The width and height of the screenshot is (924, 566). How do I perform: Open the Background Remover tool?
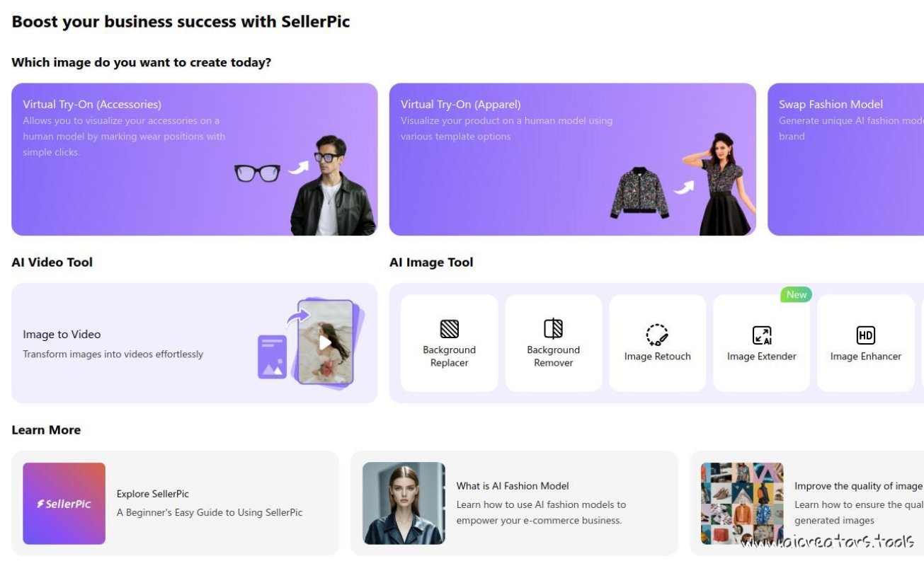pyautogui.click(x=553, y=342)
